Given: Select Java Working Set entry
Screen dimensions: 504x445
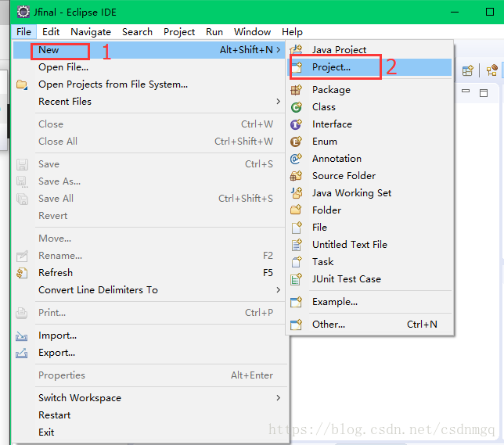Looking at the screenshot, I should pyautogui.click(x=369, y=193).
